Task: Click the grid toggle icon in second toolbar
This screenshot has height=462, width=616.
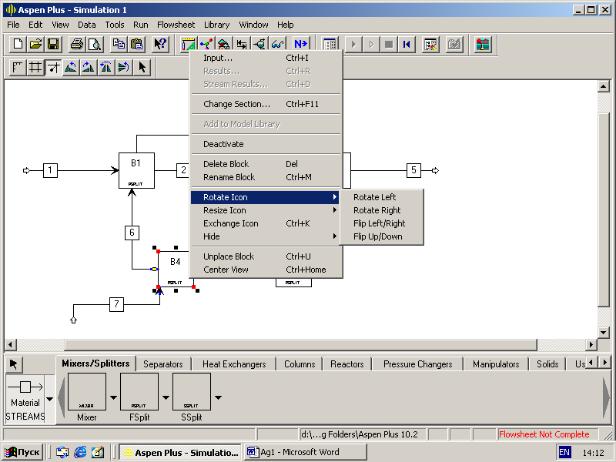Action: pyautogui.click(x=35, y=68)
